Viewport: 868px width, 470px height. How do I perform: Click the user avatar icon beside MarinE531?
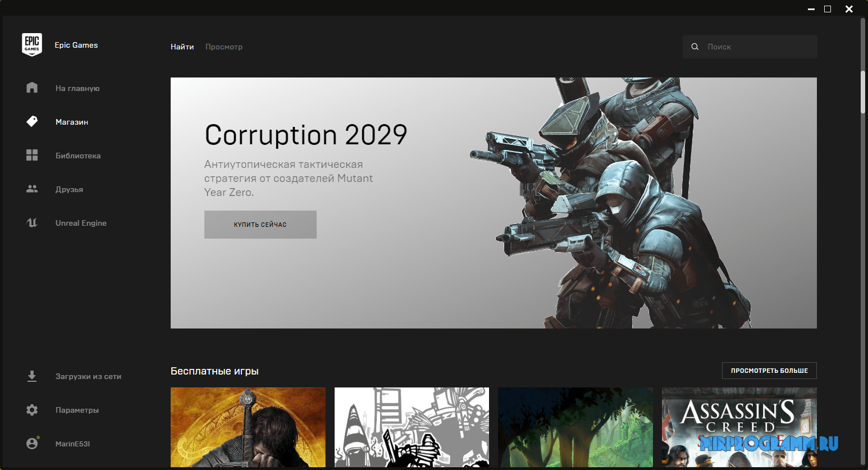[32, 443]
